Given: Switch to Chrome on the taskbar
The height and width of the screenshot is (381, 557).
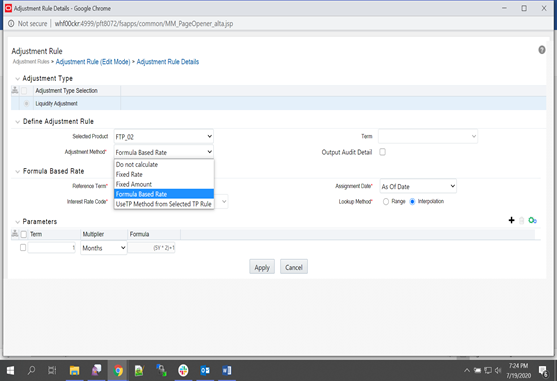Looking at the screenshot, I should pos(118,371).
